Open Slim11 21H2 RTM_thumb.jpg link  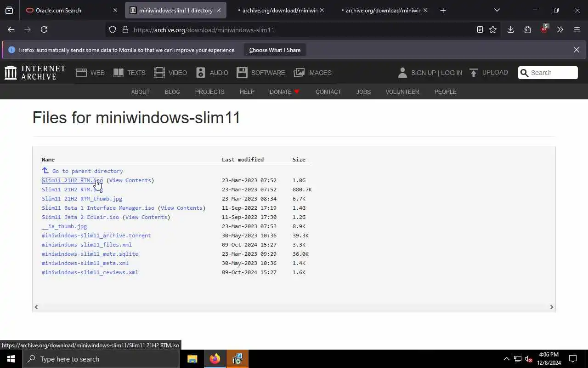[x=82, y=199]
